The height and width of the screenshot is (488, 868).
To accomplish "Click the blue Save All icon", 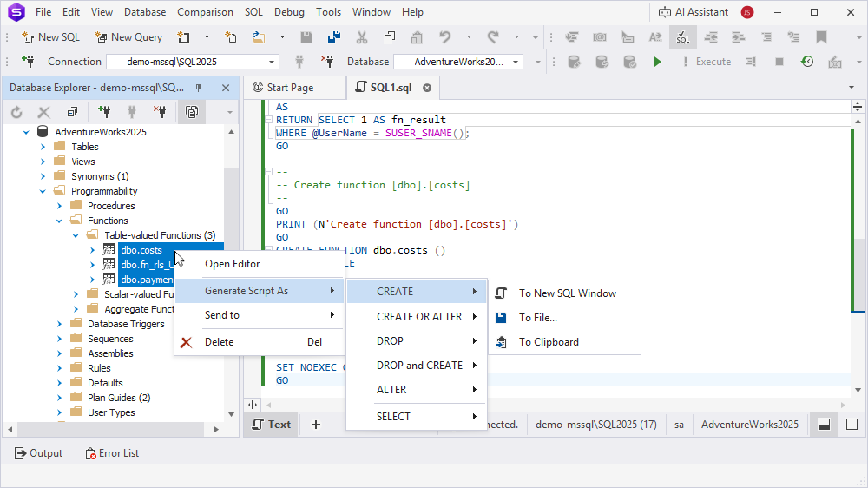I will click(x=334, y=37).
